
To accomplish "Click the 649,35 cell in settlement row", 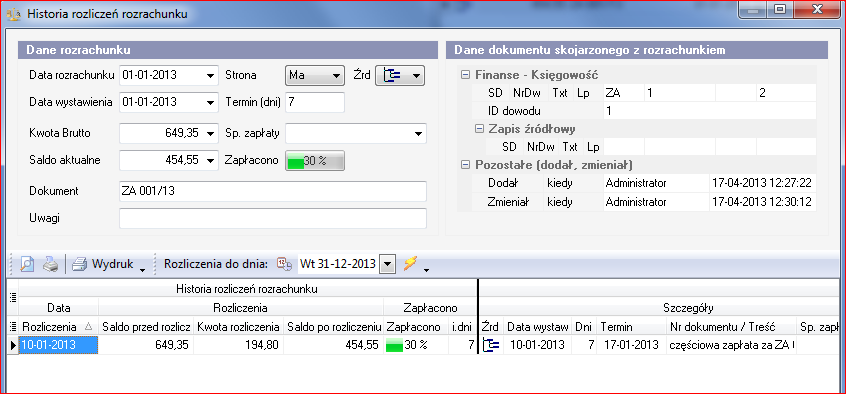I will [x=146, y=345].
